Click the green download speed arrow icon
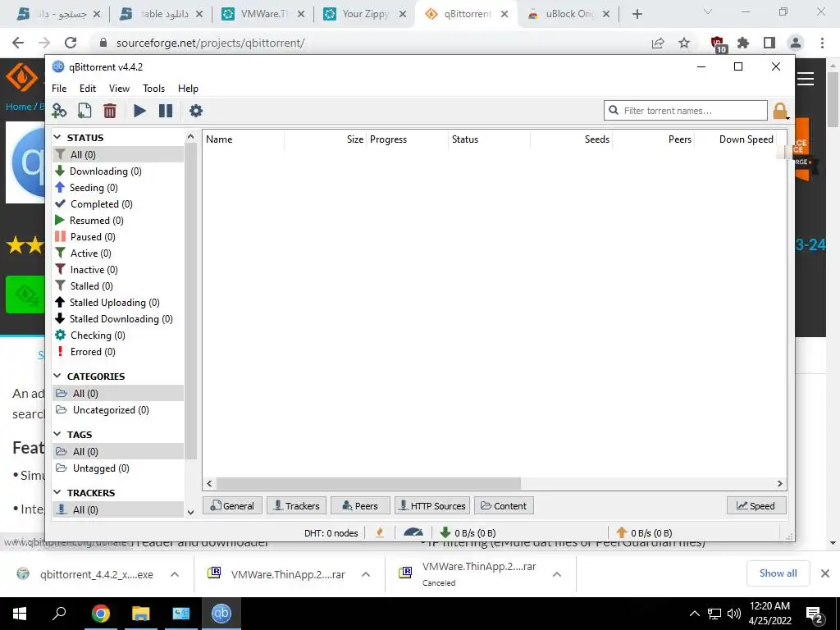 445,532
